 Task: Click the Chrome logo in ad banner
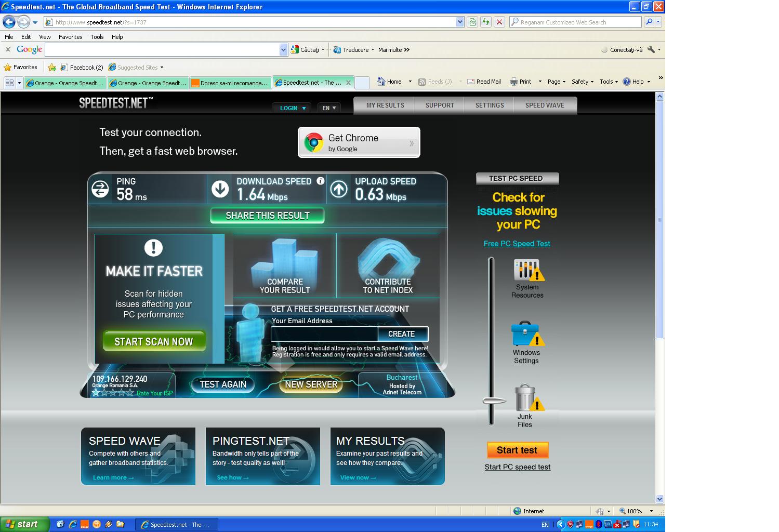(x=314, y=142)
